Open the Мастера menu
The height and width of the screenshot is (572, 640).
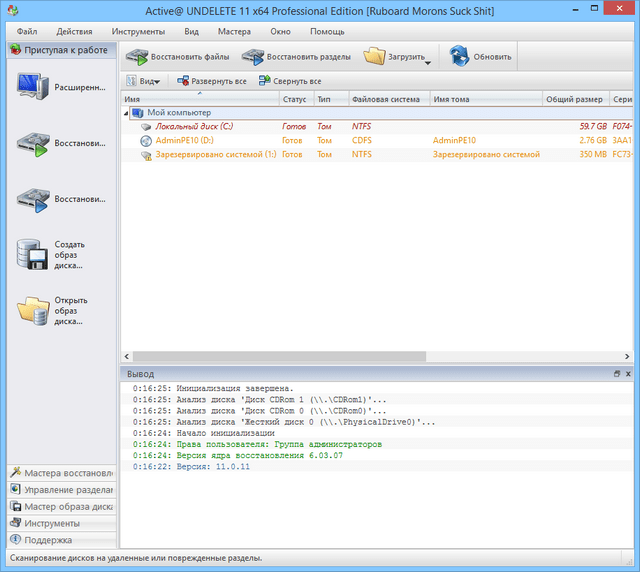(234, 31)
